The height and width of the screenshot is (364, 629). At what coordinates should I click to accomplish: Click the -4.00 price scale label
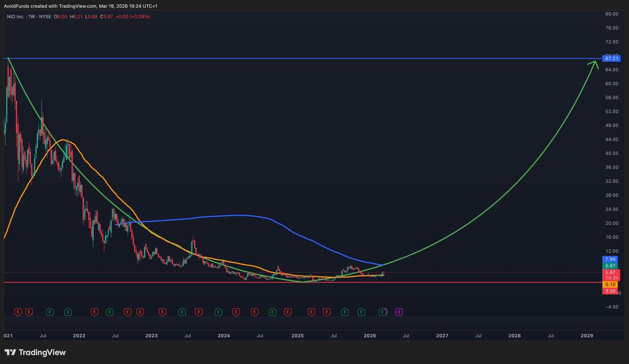click(612, 307)
